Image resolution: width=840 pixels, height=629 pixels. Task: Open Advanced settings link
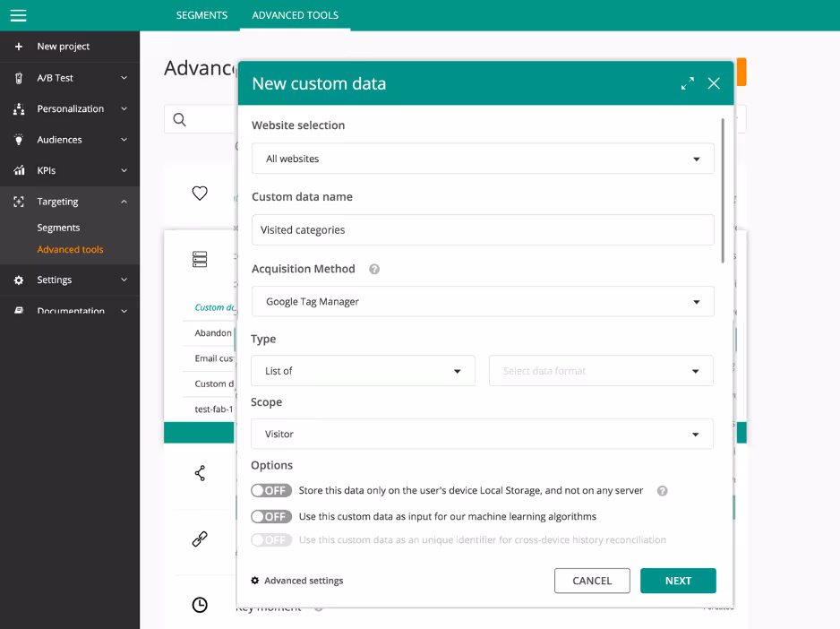[304, 581]
